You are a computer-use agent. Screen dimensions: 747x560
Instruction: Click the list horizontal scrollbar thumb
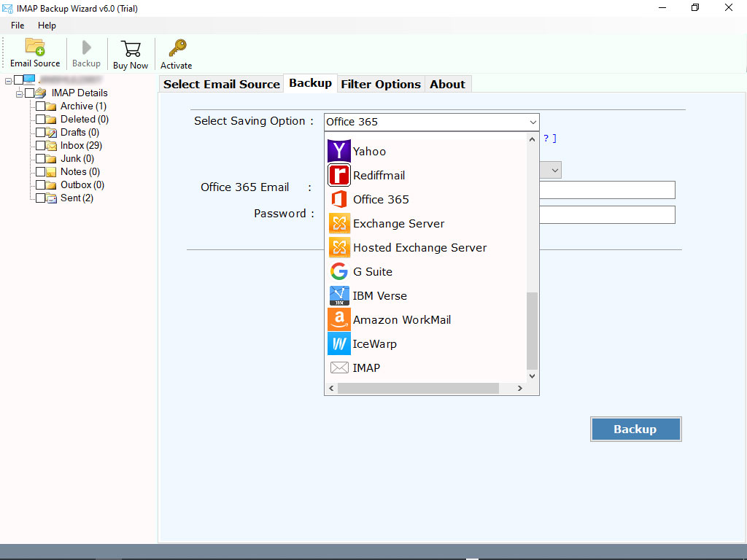pyautogui.click(x=418, y=389)
